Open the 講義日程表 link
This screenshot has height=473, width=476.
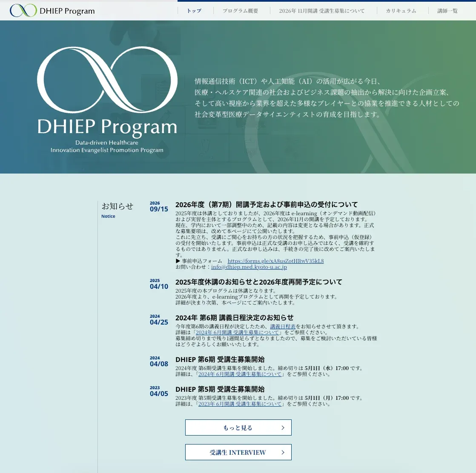click(283, 327)
